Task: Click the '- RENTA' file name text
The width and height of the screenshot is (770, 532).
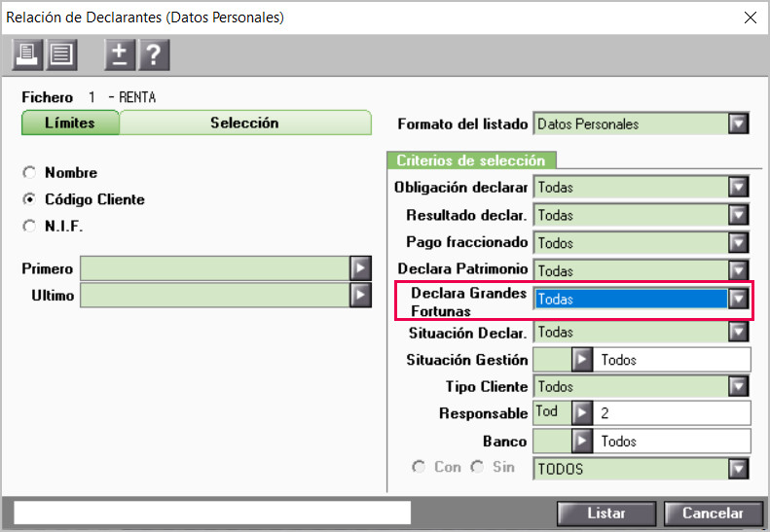Action: (132, 97)
